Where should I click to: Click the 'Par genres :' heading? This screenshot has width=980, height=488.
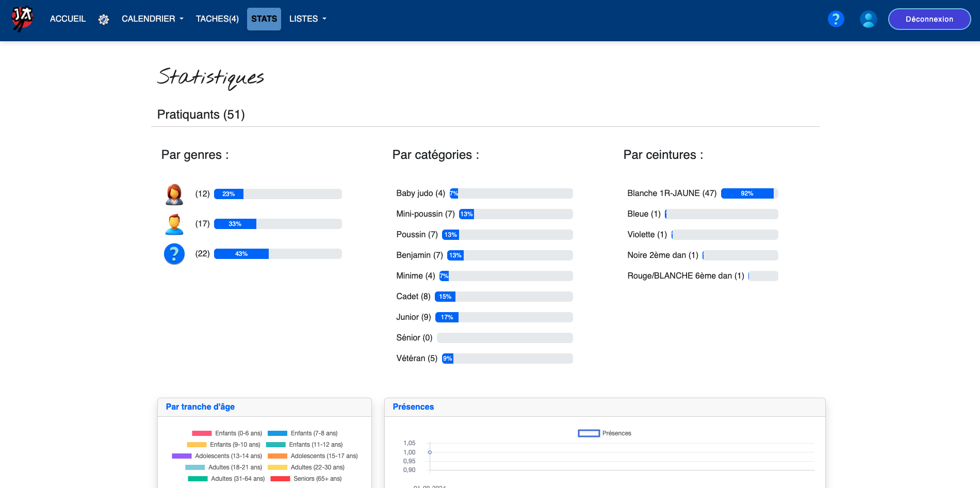pyautogui.click(x=195, y=155)
